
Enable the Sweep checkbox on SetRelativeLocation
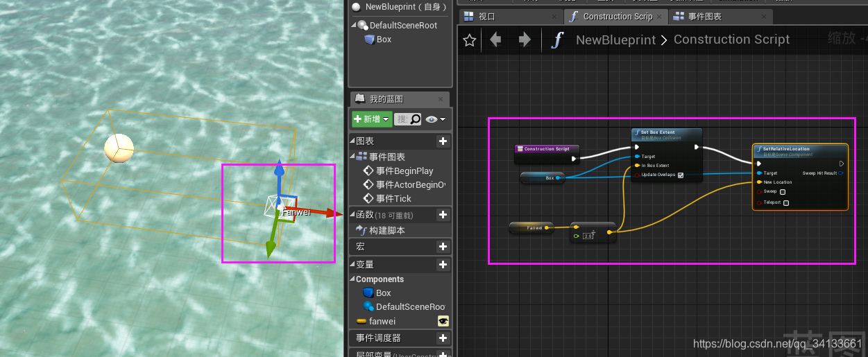click(x=783, y=192)
